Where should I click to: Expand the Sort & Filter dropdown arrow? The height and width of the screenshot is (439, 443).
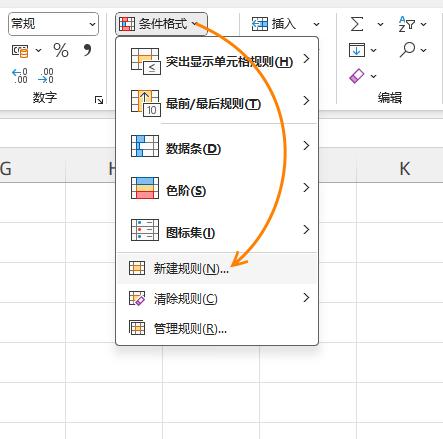(423, 24)
